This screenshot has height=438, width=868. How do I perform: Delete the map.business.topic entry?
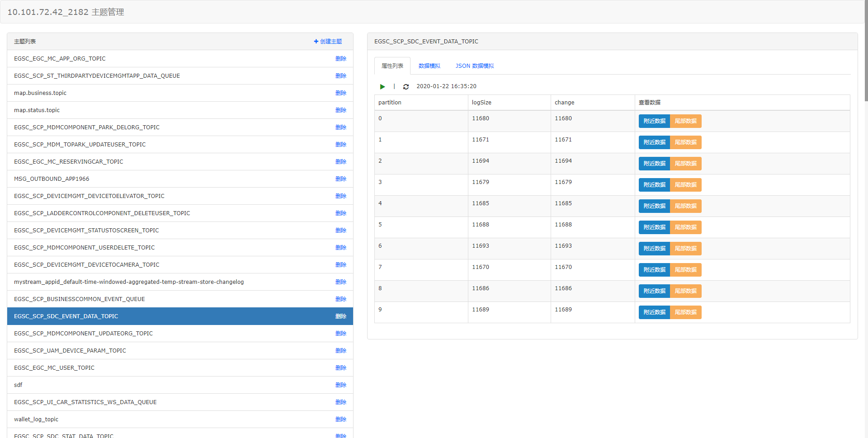[x=341, y=93]
